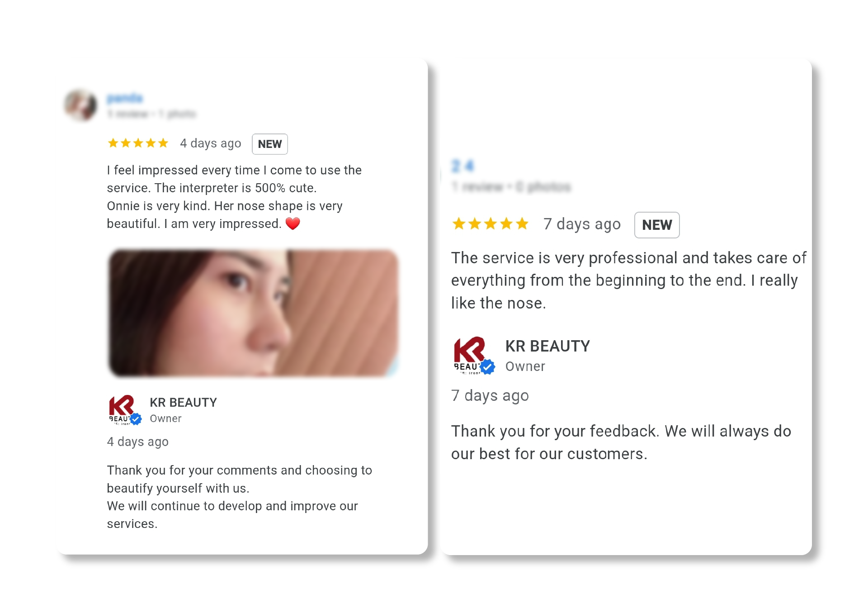Click the 7 days ago owner reply timestamp
The width and height of the screenshot is (868, 613).
(490, 395)
